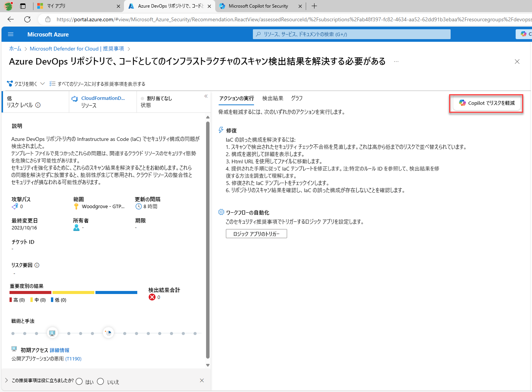Close the recommendation blade with X

(x=517, y=62)
